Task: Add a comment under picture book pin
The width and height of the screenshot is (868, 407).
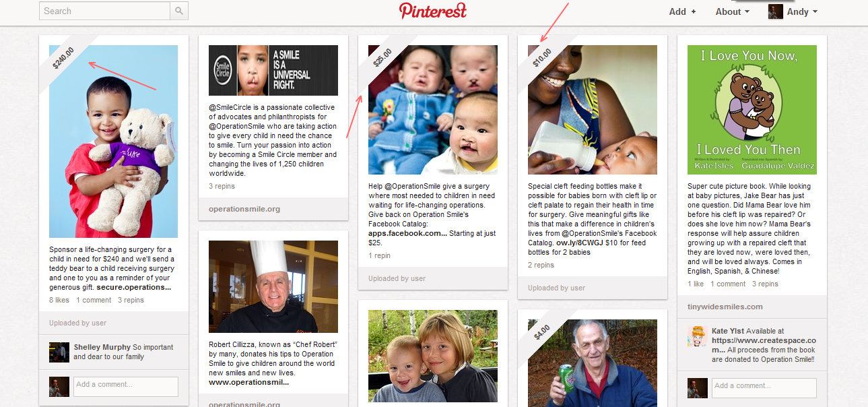Action: pos(764,387)
